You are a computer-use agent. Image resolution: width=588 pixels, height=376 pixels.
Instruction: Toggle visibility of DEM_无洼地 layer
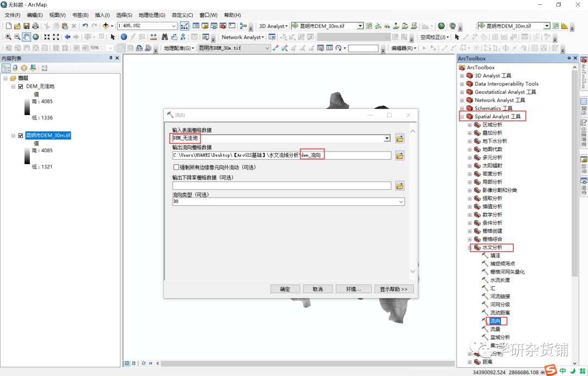coord(21,86)
